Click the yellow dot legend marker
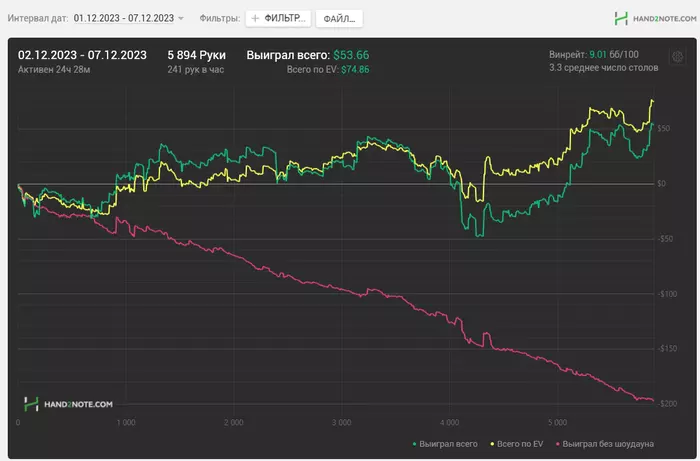The height and width of the screenshot is (461, 700). pyautogui.click(x=492, y=444)
